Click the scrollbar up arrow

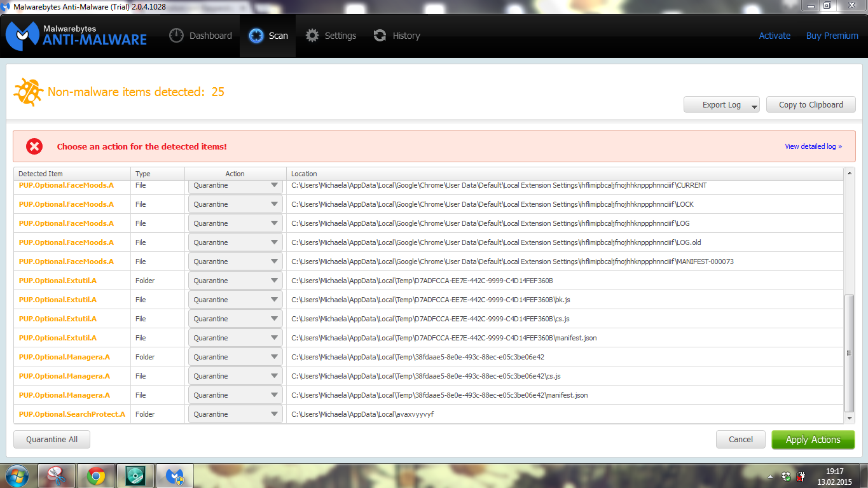(x=850, y=172)
